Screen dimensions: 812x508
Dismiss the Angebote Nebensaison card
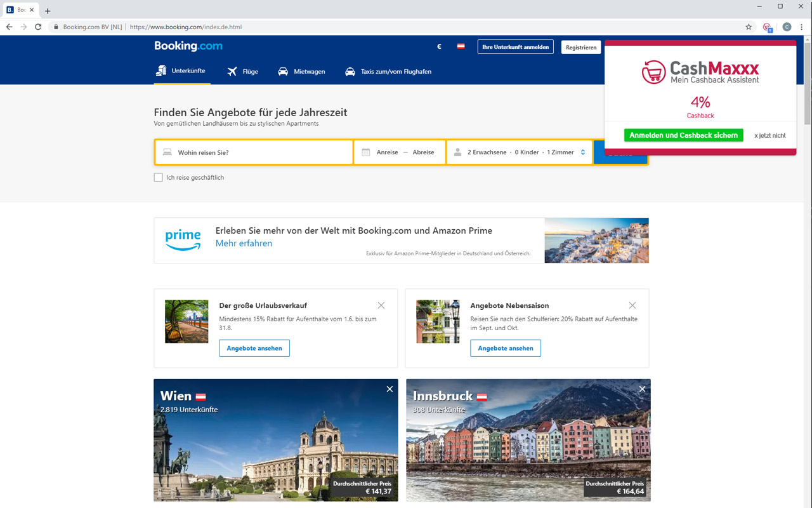632,305
